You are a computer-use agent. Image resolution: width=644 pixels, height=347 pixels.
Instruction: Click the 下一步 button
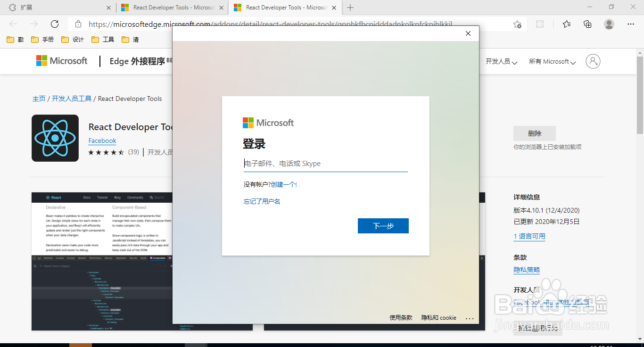pyautogui.click(x=383, y=226)
